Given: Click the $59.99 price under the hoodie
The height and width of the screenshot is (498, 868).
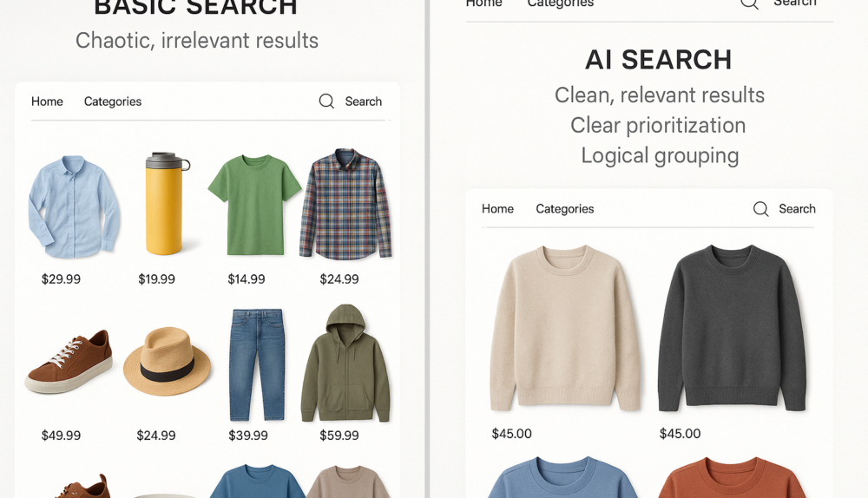Looking at the screenshot, I should (x=339, y=436).
